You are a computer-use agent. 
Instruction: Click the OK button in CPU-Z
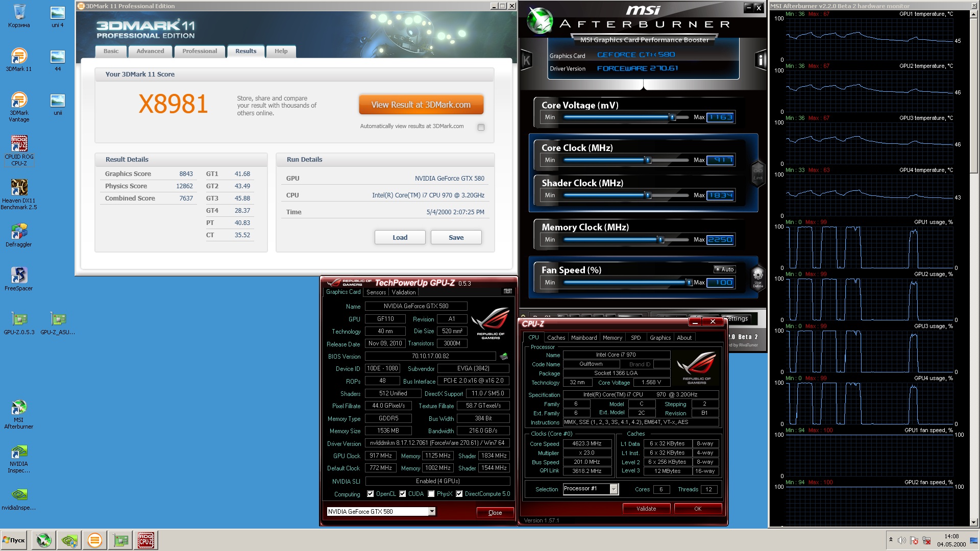pyautogui.click(x=698, y=509)
